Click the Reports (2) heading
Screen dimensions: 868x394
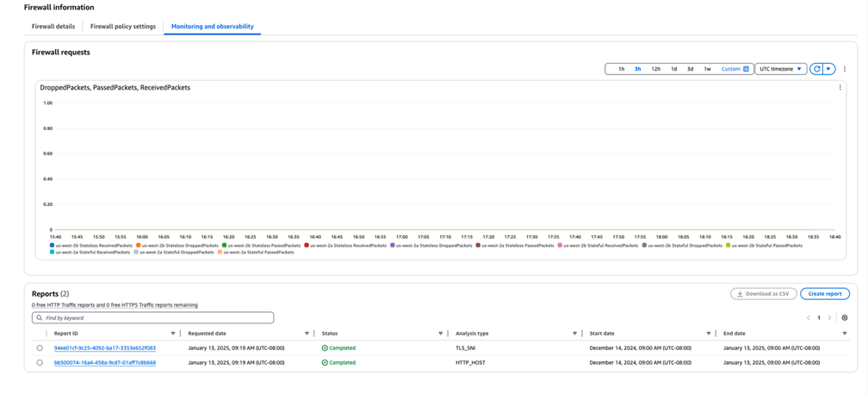50,294
